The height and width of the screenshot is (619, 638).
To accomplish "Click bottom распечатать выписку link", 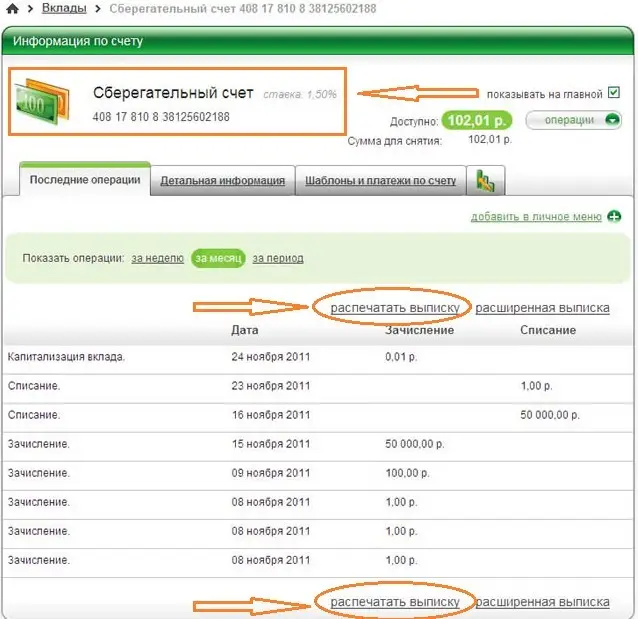I will click(395, 602).
